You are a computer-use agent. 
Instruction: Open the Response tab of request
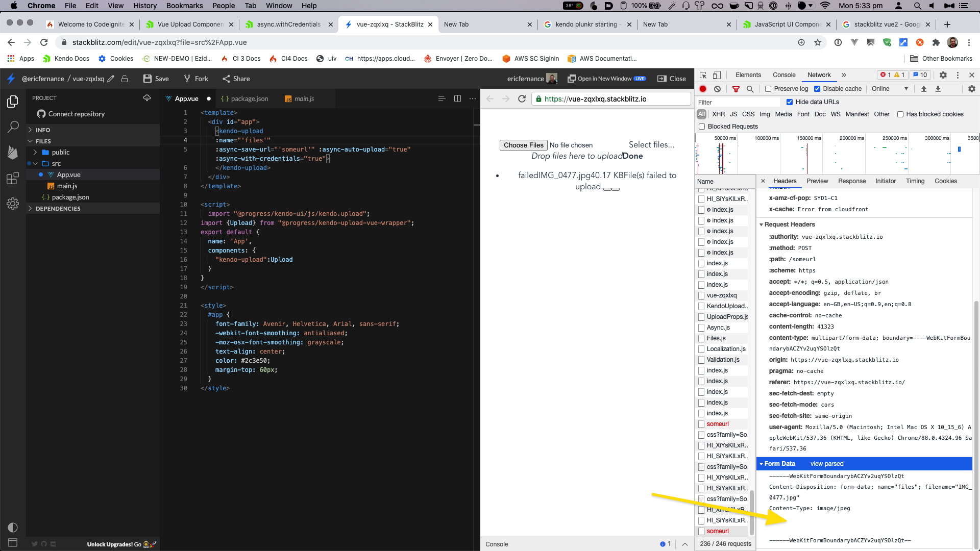click(851, 181)
